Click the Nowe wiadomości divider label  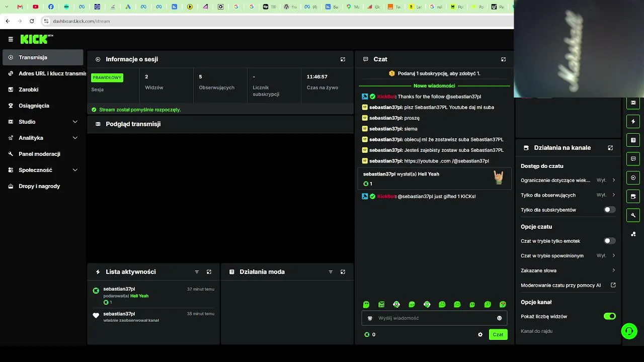coord(434,86)
